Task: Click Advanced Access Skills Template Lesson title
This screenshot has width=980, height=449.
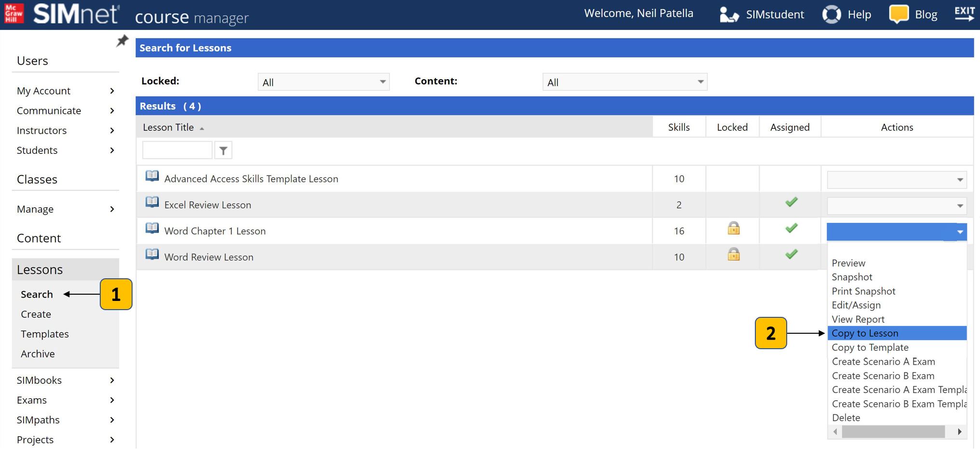Action: 251,179
